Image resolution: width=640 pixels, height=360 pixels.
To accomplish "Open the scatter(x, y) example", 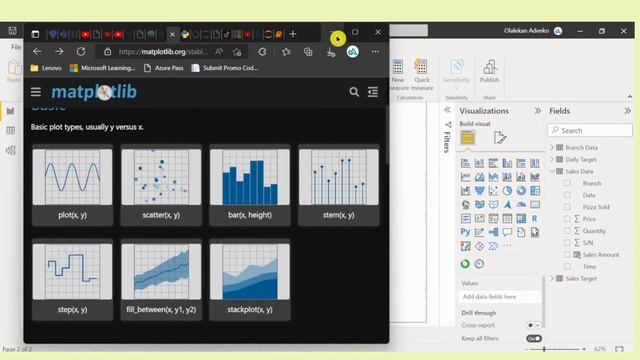I will 161,185.
